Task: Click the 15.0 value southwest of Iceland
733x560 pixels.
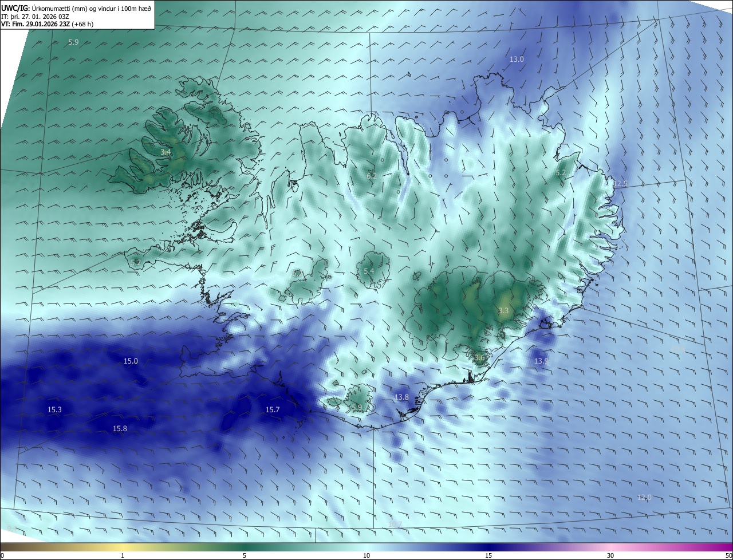Action: pos(131,361)
